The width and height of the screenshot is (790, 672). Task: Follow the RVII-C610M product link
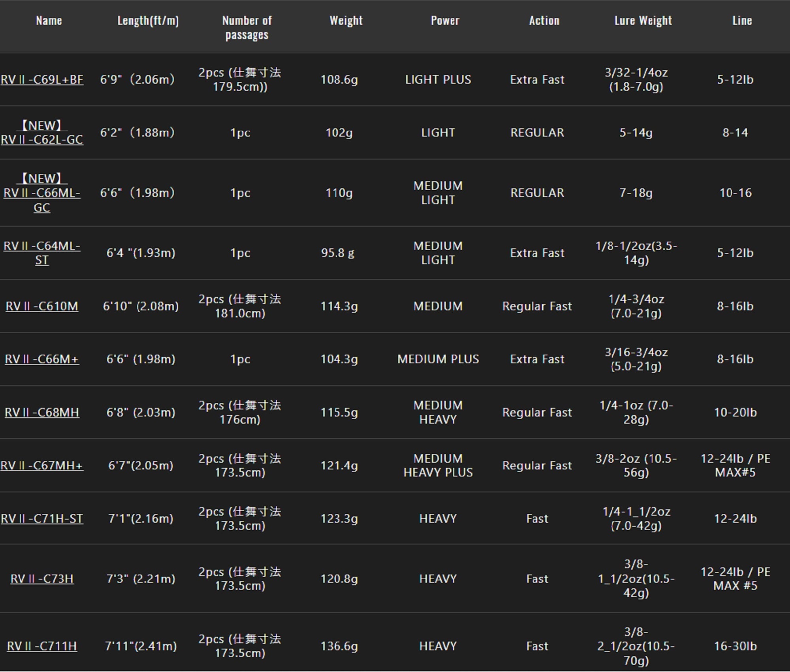click(x=42, y=306)
